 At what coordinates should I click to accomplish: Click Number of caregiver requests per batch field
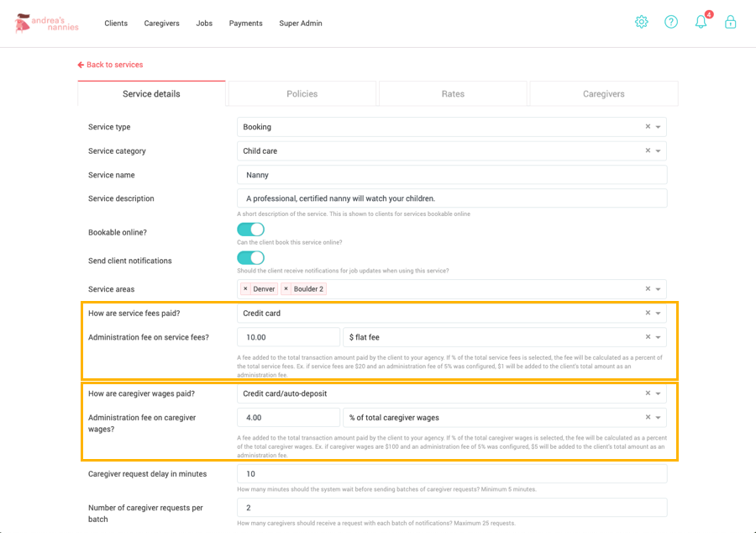click(x=452, y=508)
